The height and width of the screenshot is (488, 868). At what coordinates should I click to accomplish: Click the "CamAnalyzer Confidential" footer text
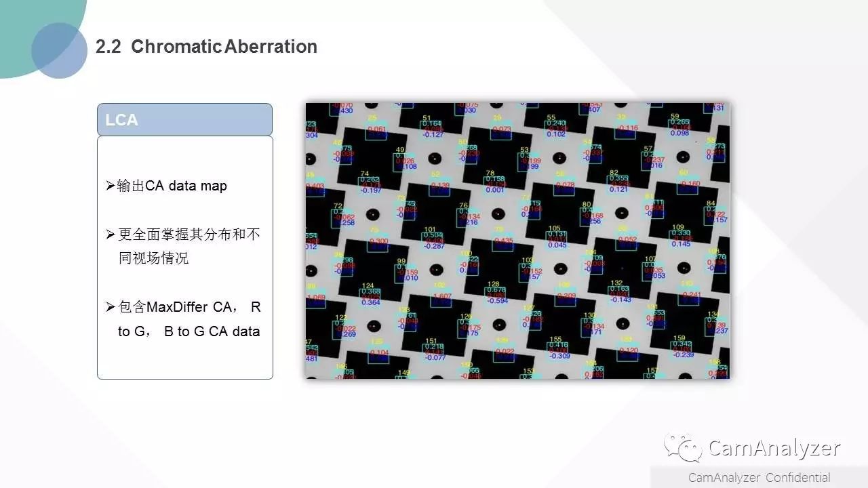(759, 478)
